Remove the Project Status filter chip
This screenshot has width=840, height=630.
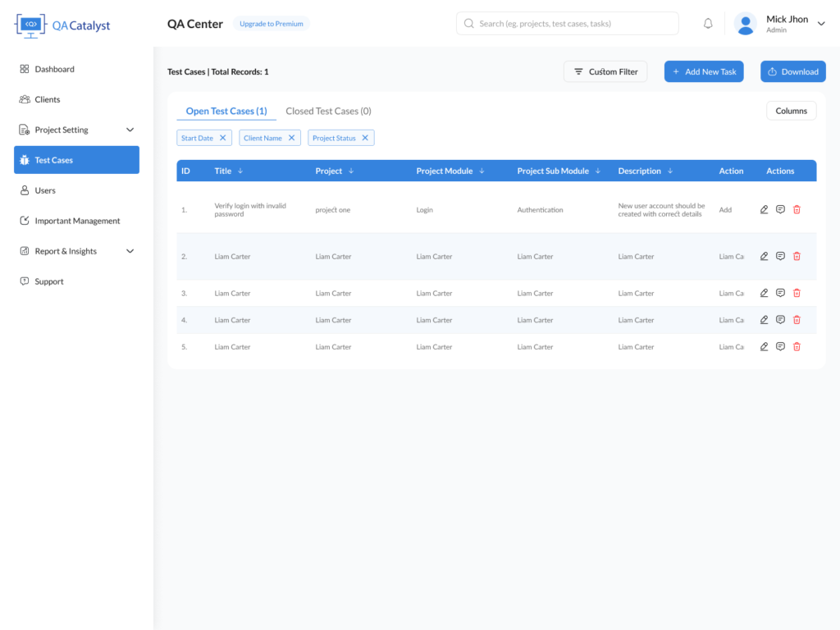[x=365, y=138]
